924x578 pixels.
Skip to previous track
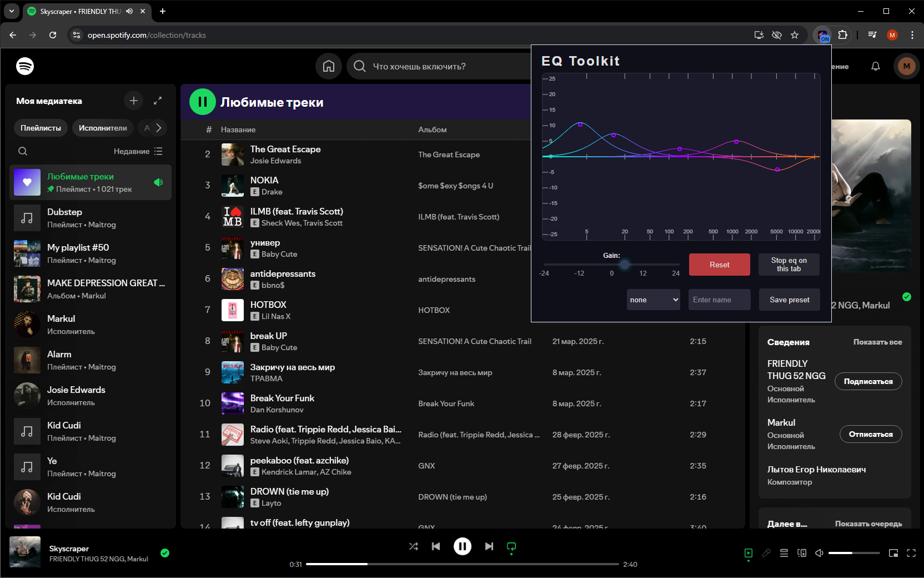coord(436,546)
